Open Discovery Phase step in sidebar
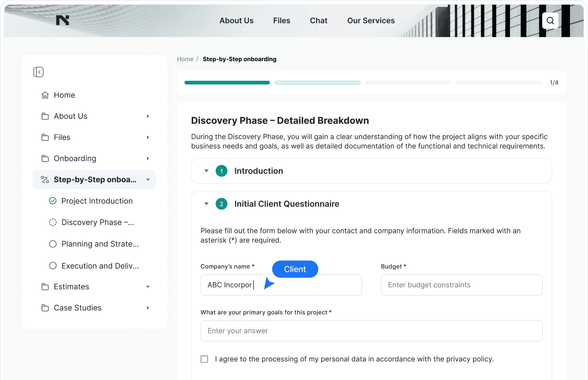The height and width of the screenshot is (380, 588). pyautogui.click(x=98, y=222)
